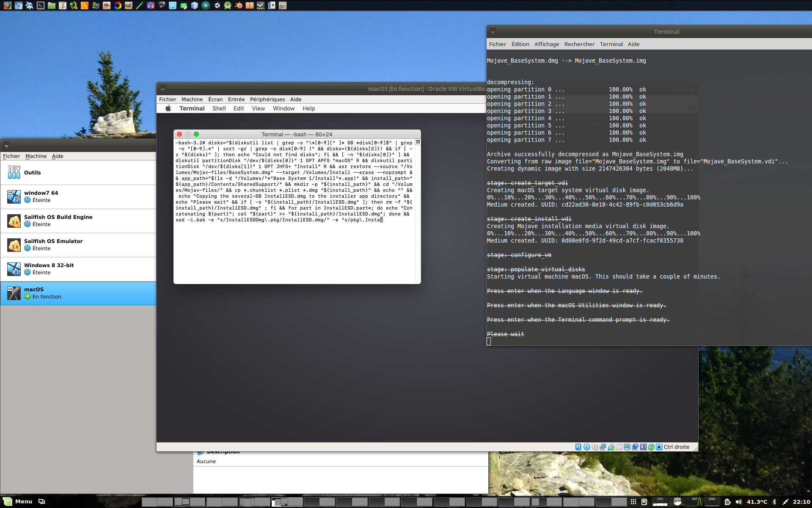Open Écran menu in the VM window
Screen dimensions: 812x508
pyautogui.click(x=215, y=99)
